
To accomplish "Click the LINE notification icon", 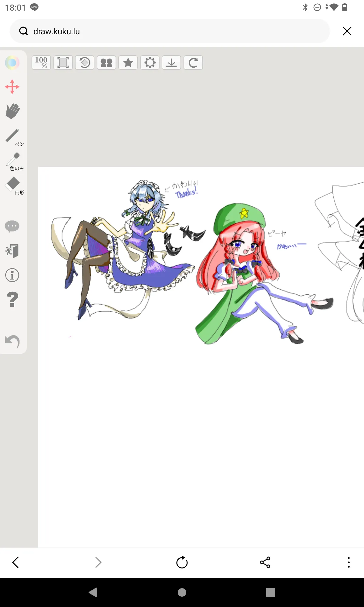I will coord(34,7).
